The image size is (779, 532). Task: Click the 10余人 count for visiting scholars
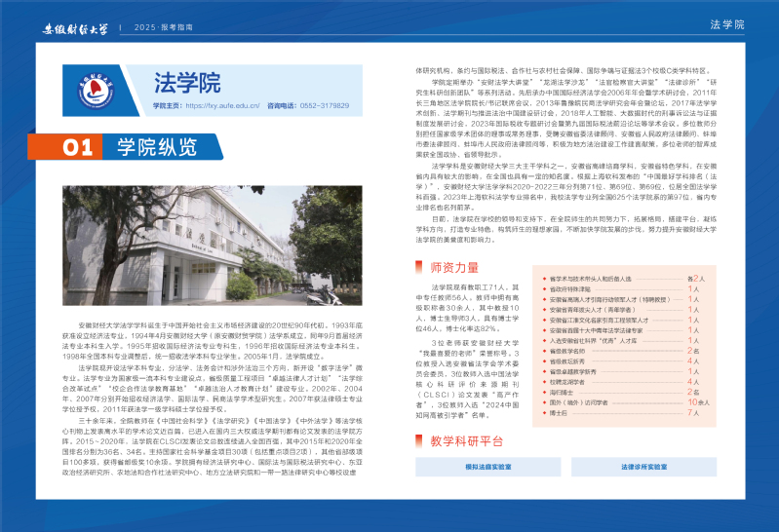pyautogui.click(x=698, y=402)
